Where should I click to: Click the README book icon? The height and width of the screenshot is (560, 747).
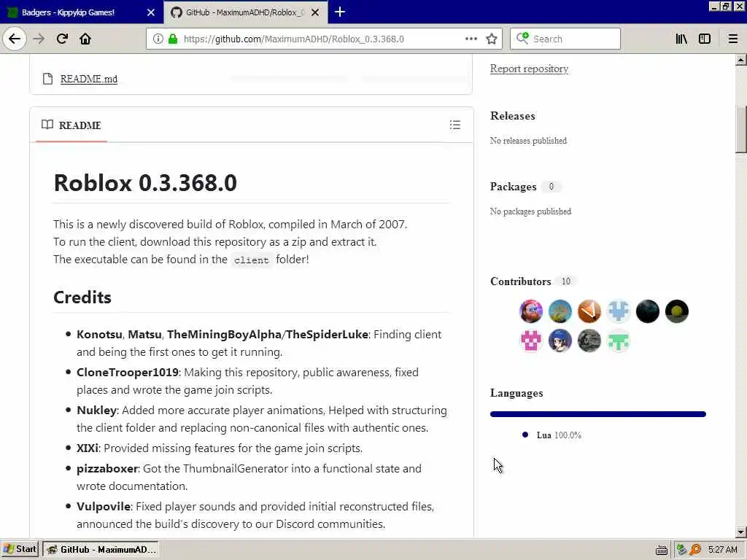click(x=47, y=125)
